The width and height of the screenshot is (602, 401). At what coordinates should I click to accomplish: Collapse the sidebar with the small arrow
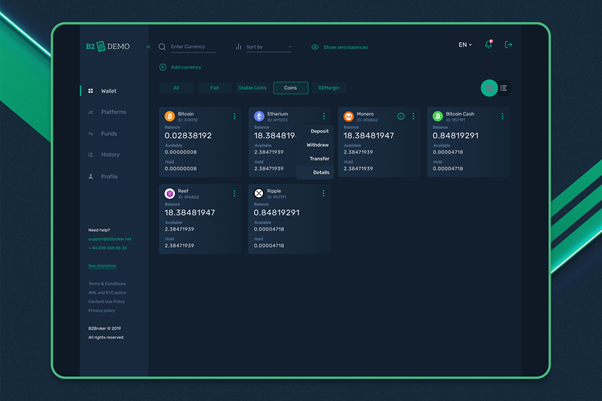click(148, 47)
